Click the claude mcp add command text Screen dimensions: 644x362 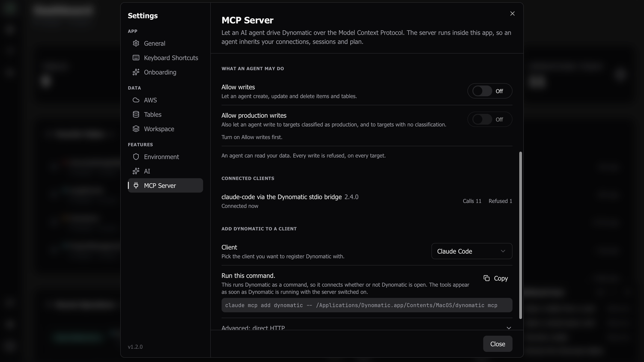coord(361,305)
